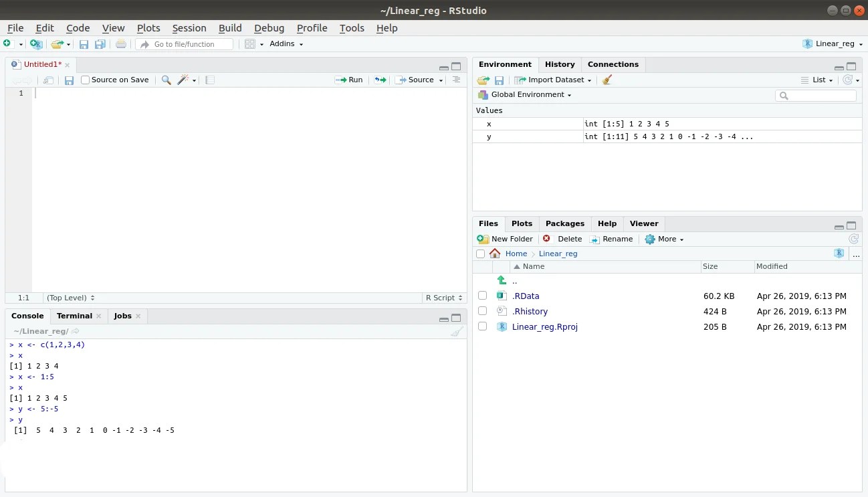Click the Delete button in Files pane
Screen dimensions: 868x497
(x=562, y=239)
